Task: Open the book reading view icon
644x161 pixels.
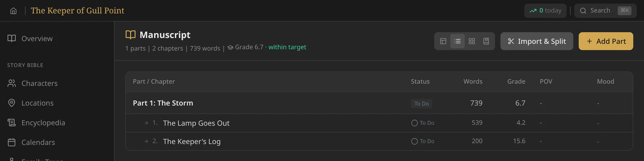Action: click(486, 41)
